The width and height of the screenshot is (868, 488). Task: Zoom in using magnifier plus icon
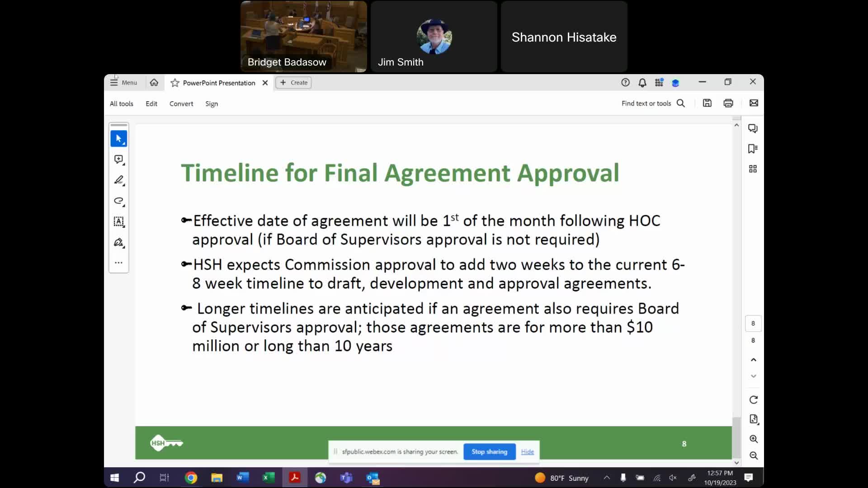[x=753, y=439]
